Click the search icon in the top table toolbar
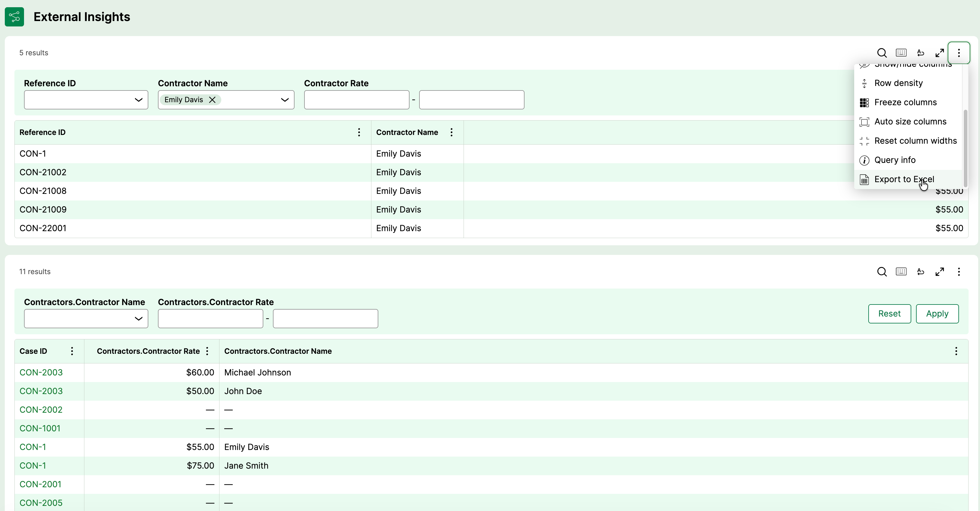 (x=882, y=53)
